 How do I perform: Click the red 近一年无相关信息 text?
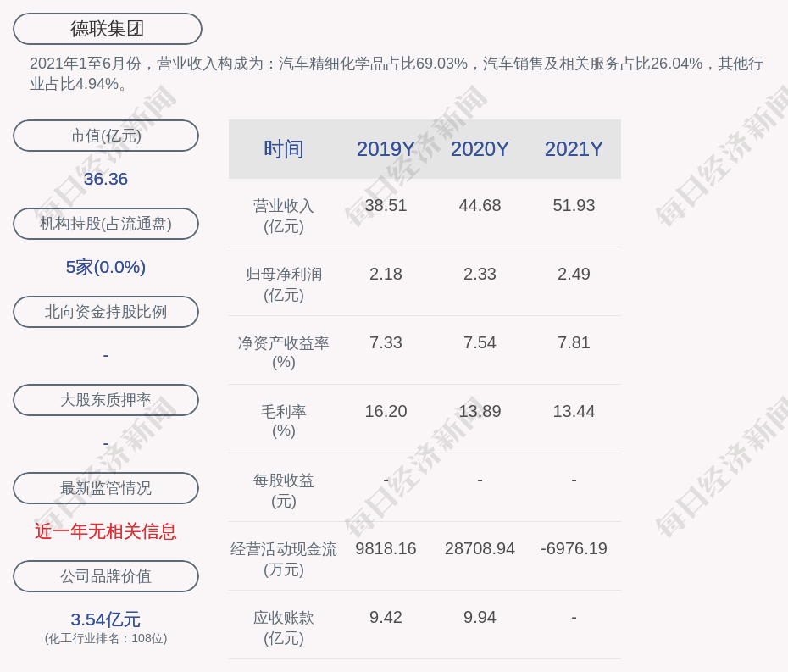pos(106,531)
